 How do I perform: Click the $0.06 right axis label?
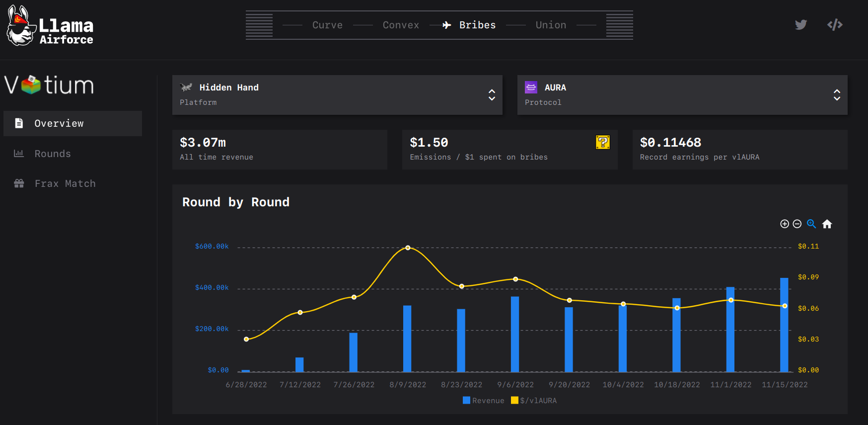(x=808, y=308)
